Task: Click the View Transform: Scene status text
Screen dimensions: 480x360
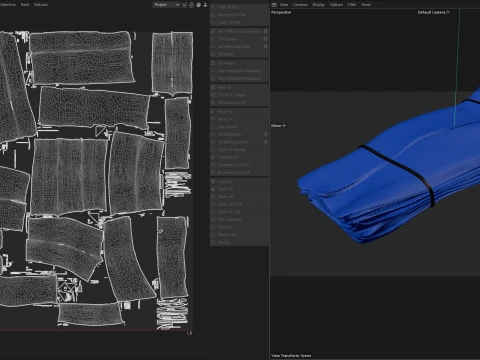Action: tap(291, 356)
